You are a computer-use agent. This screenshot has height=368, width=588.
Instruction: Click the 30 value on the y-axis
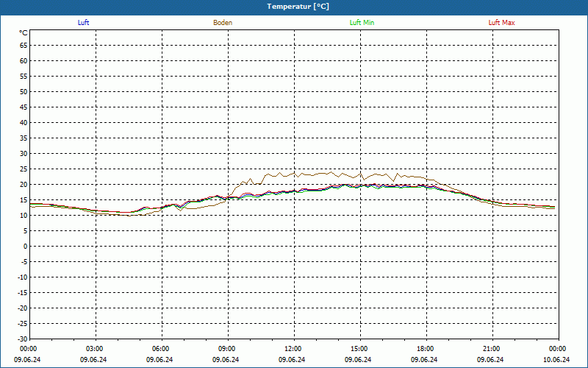(24, 154)
